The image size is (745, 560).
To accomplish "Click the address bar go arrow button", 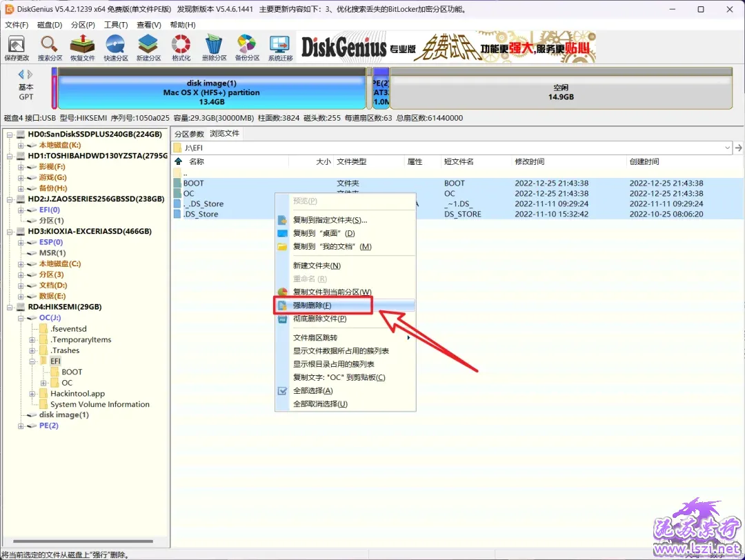I will [738, 148].
